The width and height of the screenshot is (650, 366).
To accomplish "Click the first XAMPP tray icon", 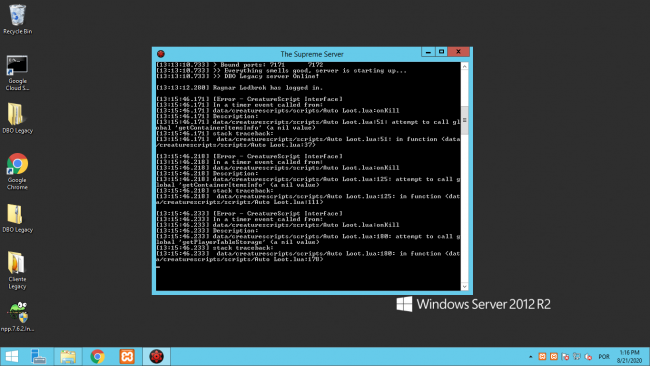I will point(542,356).
